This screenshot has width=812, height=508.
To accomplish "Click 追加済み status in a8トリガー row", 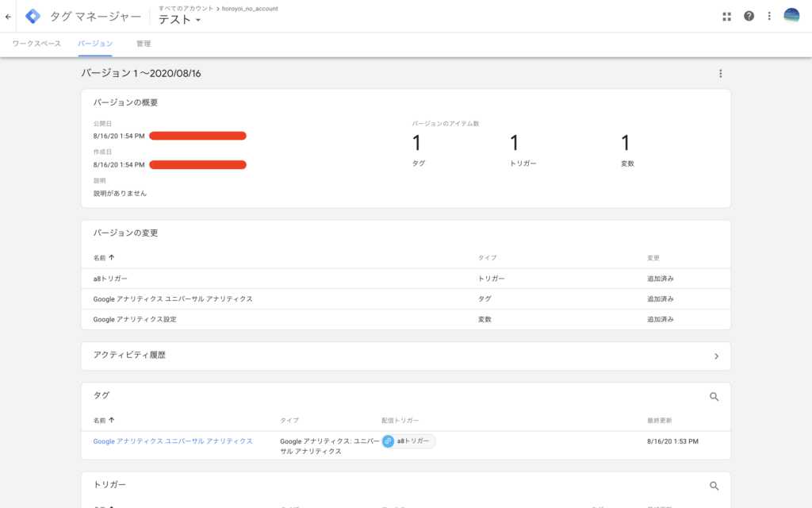I will (661, 279).
